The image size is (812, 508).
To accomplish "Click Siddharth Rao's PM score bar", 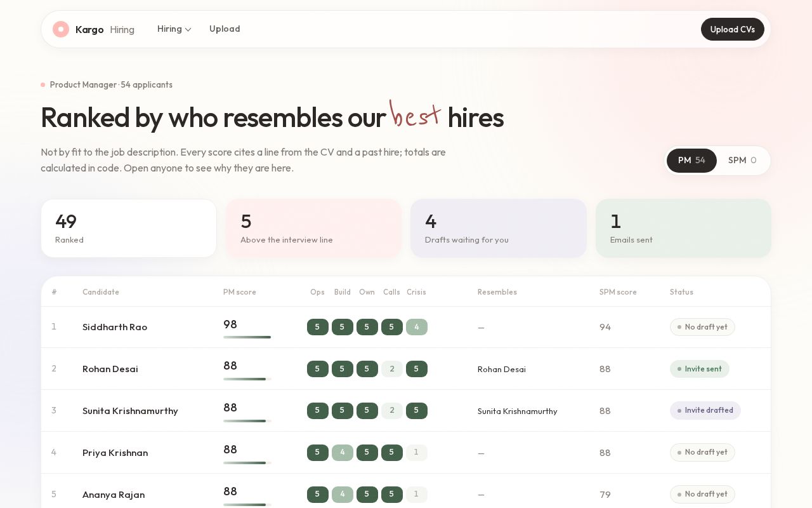I will click(x=247, y=337).
